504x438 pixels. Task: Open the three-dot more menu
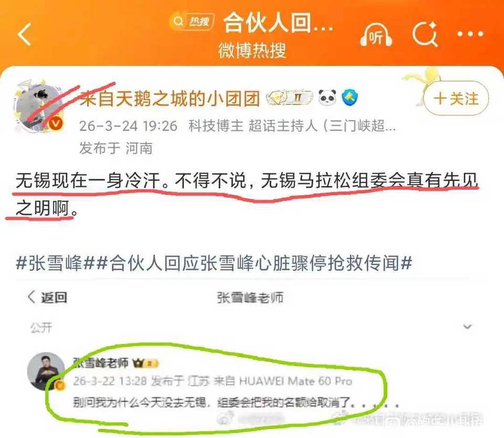point(470,34)
